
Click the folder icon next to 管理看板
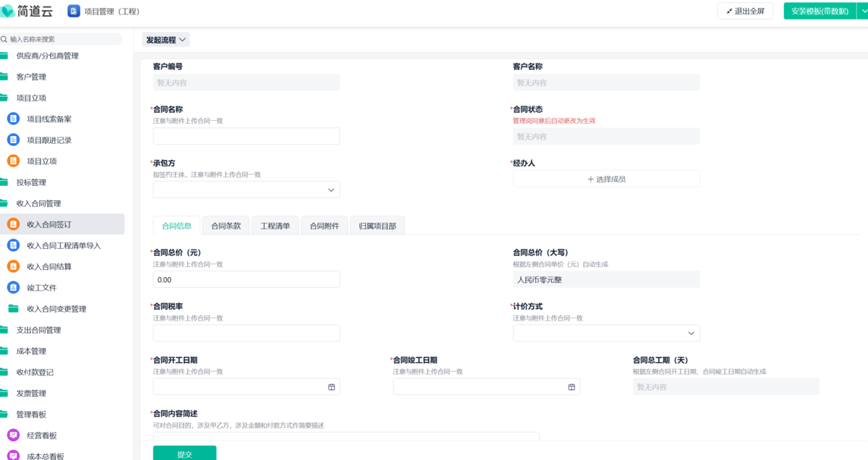(4, 414)
